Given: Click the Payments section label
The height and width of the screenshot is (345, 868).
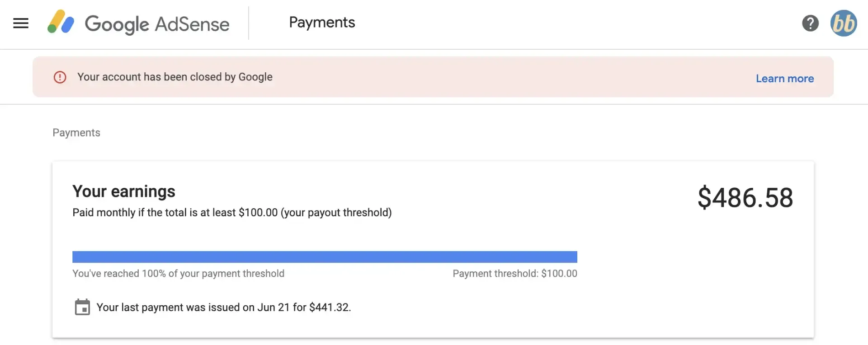Looking at the screenshot, I should click(76, 132).
